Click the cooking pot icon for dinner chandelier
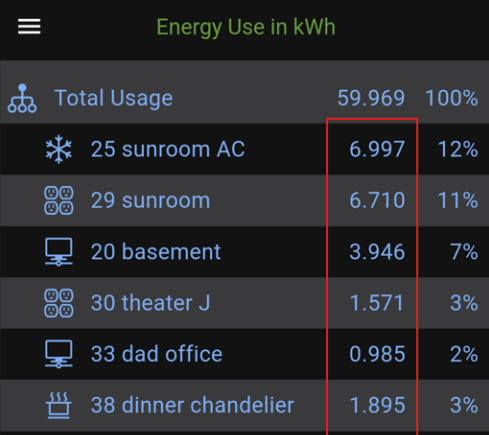This screenshot has height=435, width=489. pyautogui.click(x=59, y=405)
